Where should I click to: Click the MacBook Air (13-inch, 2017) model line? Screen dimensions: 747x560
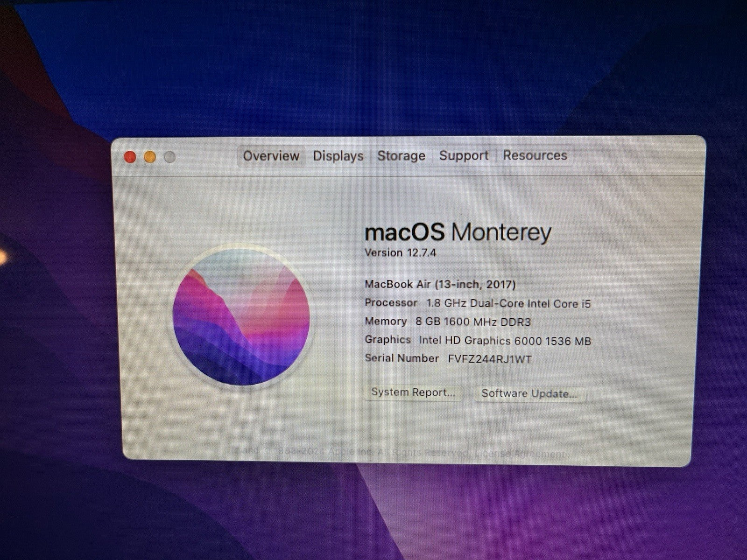(440, 284)
